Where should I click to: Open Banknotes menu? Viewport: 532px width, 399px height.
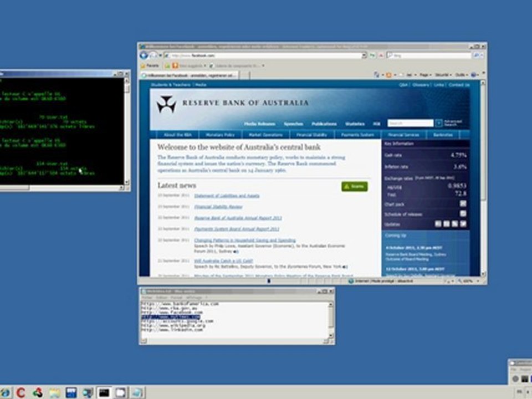(443, 135)
